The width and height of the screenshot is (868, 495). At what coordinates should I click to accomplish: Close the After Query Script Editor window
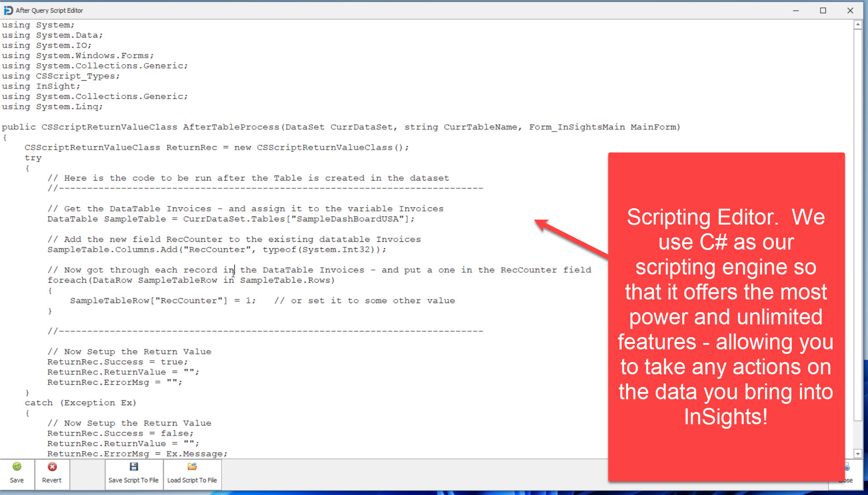850,10
